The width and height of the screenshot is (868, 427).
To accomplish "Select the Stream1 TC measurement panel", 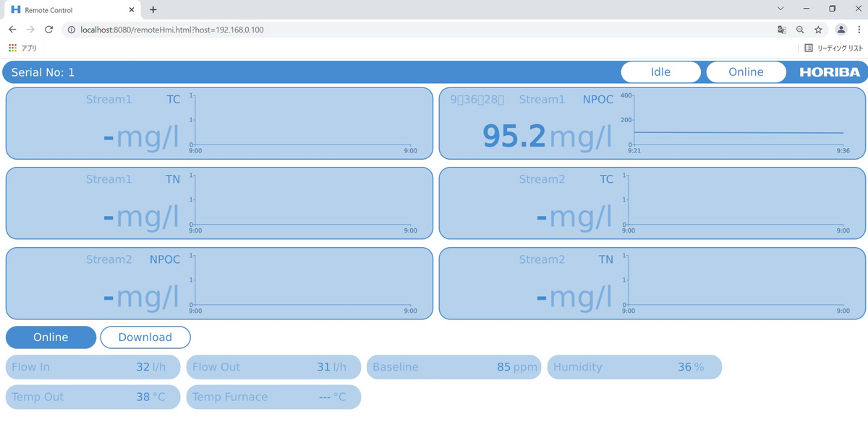I will 219,124.
